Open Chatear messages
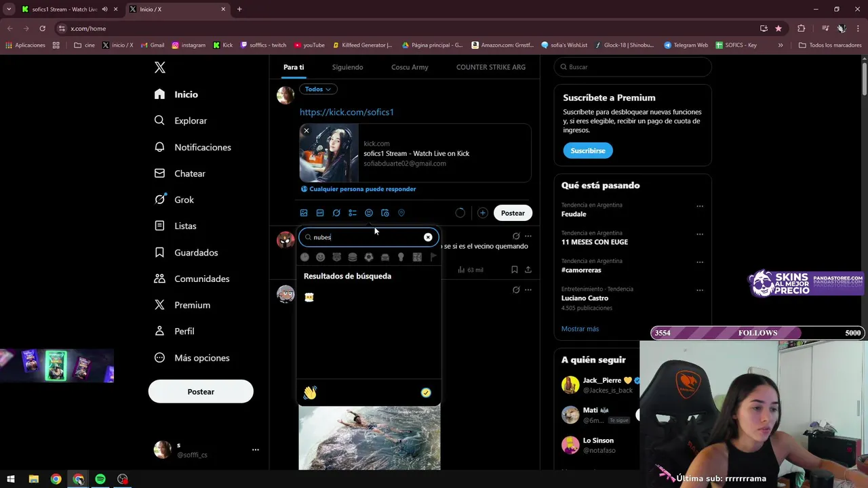 tap(180, 174)
